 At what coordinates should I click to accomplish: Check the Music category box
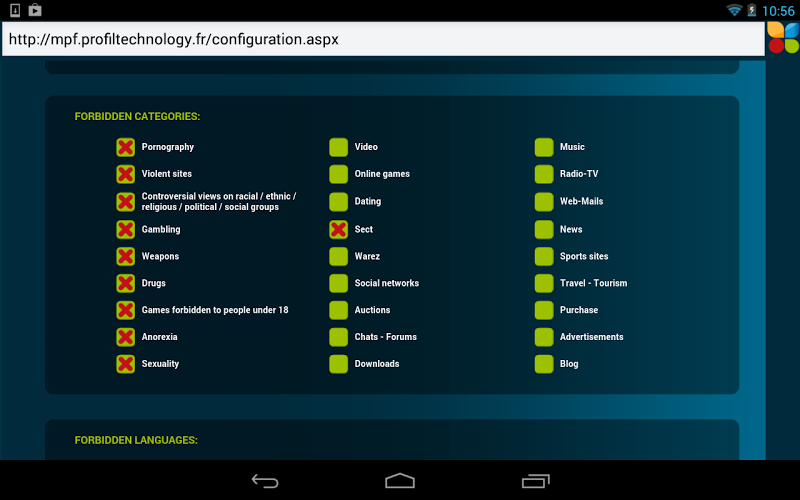544,147
